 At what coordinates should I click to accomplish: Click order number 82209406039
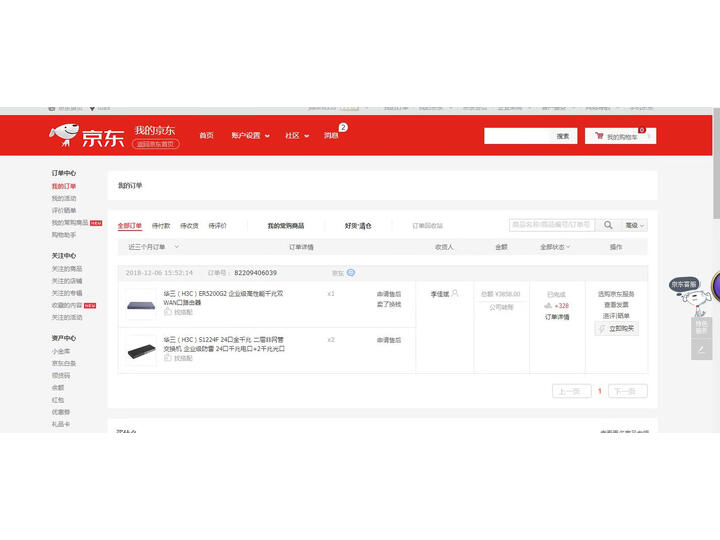[x=256, y=273]
